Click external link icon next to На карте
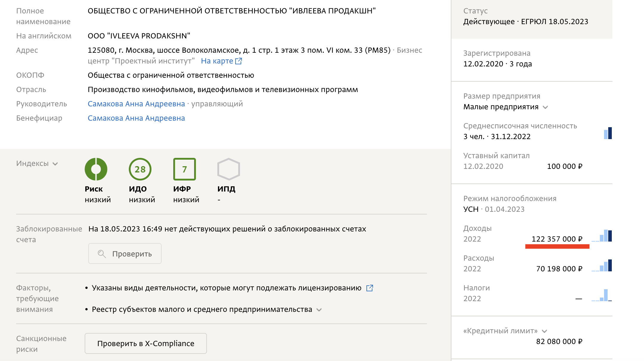The image size is (644, 361). point(238,60)
